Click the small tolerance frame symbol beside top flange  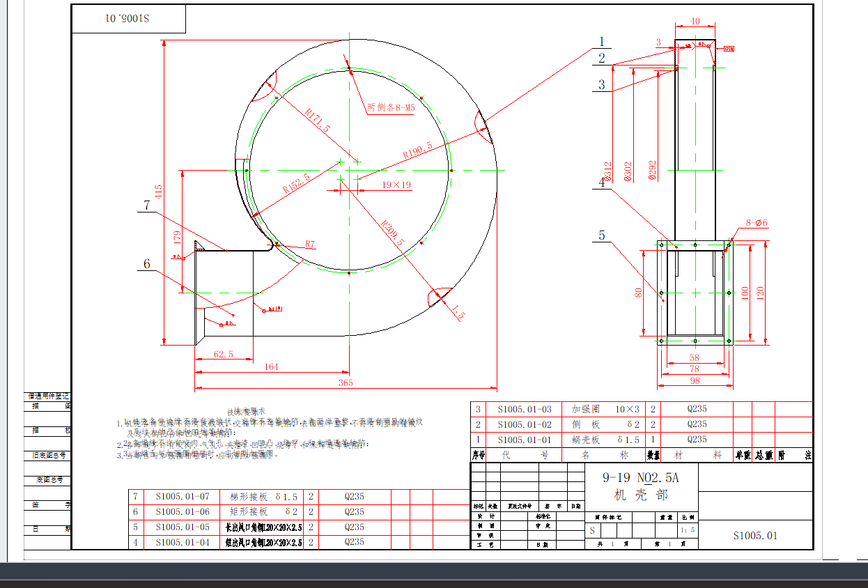[x=729, y=48]
